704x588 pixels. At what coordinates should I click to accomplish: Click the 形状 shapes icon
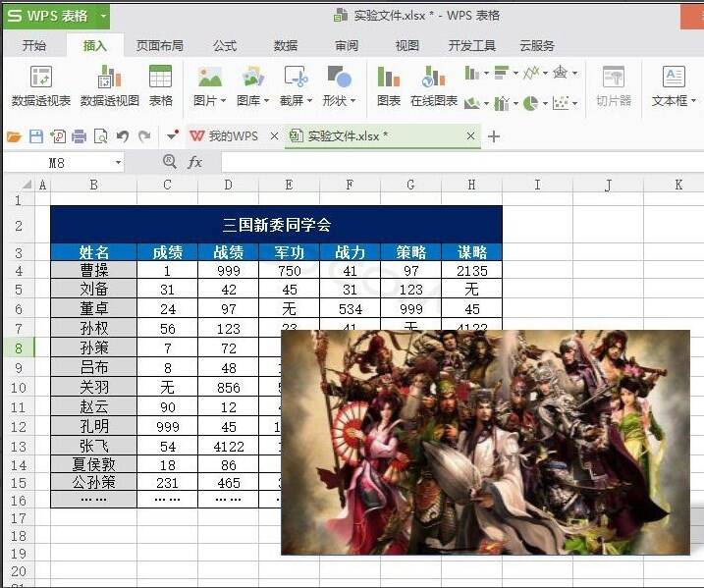[339, 78]
